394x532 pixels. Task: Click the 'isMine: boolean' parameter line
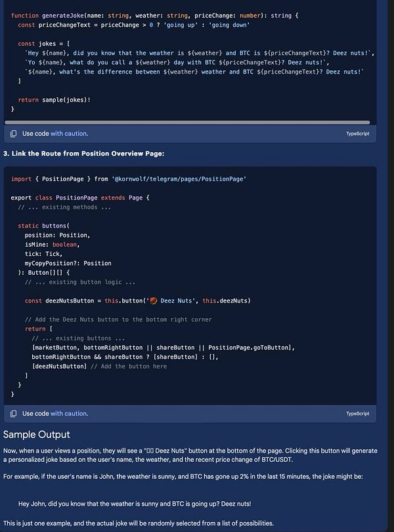click(x=52, y=245)
